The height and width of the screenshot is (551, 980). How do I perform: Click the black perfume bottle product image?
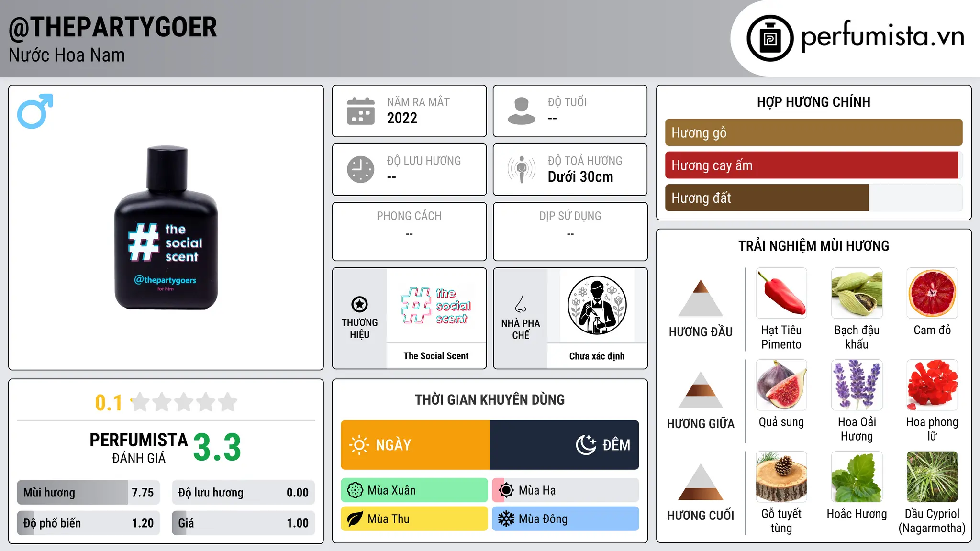point(166,228)
